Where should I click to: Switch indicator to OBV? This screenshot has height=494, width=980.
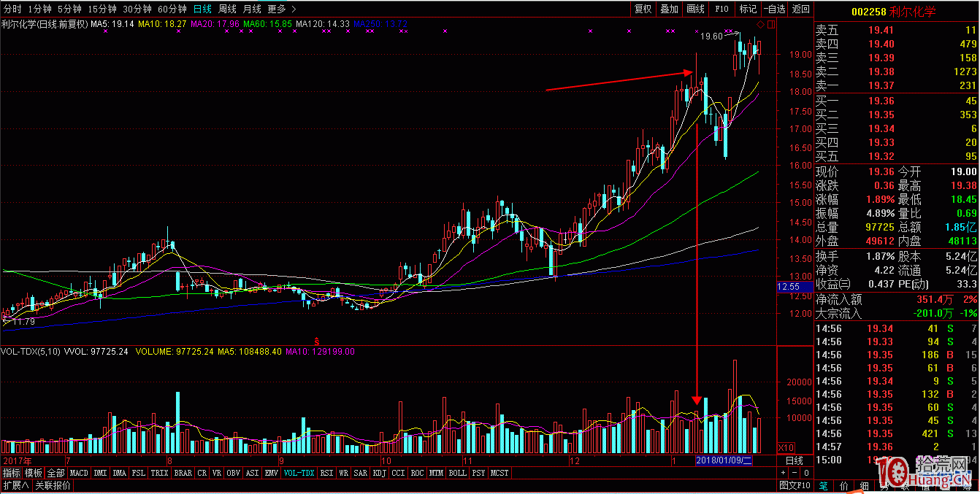click(234, 473)
